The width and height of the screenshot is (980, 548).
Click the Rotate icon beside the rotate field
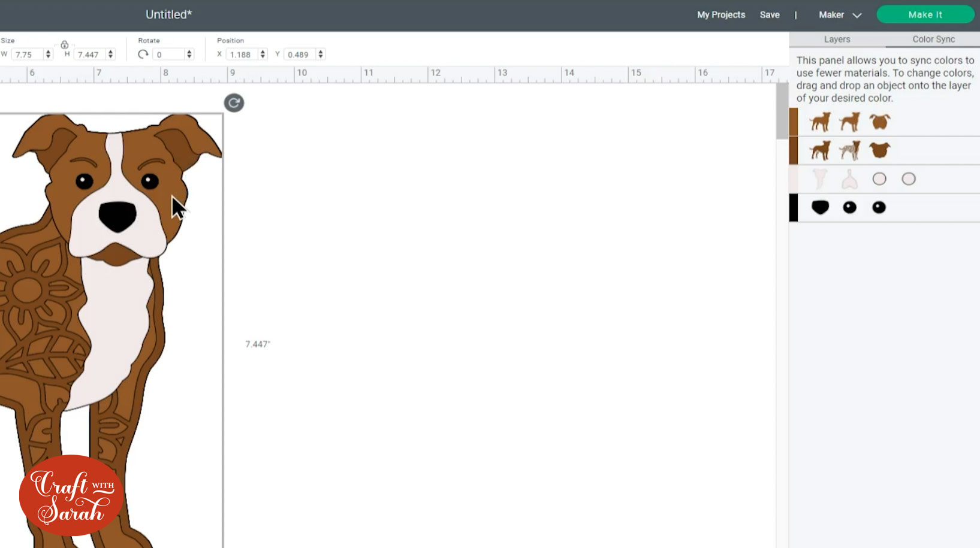(x=143, y=55)
